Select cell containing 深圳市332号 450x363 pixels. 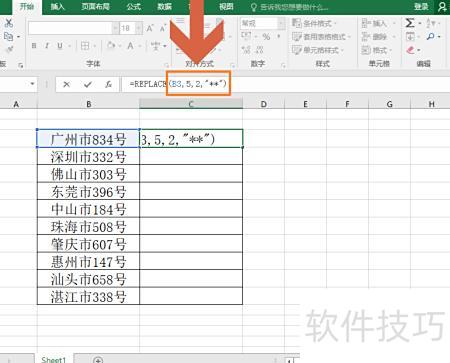88,156
